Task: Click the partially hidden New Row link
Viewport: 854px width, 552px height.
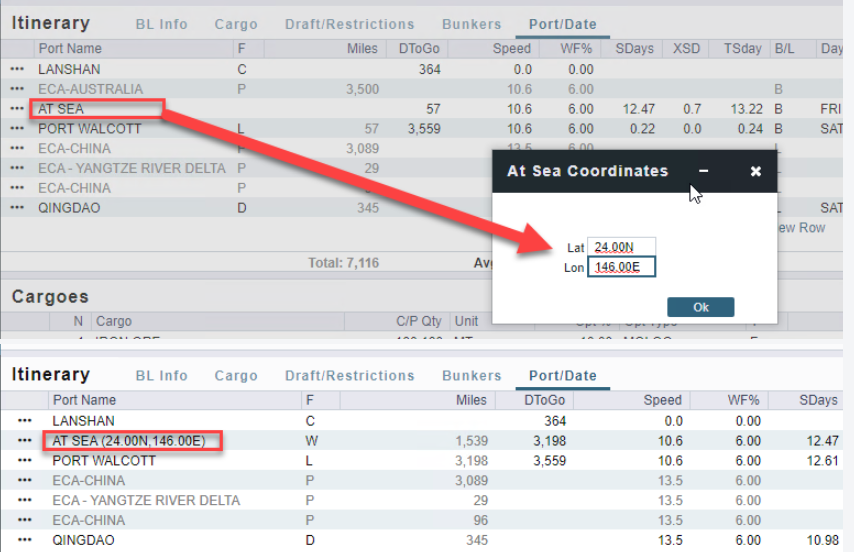Action: tap(804, 228)
